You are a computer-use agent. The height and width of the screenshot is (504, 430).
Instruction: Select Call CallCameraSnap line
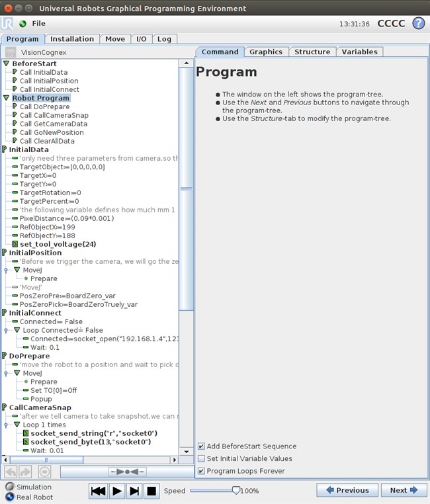click(54, 115)
